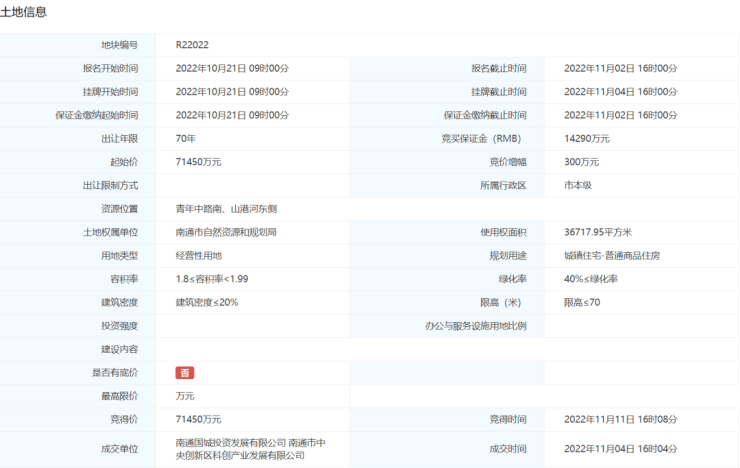Click the 建筑密度≤20% density value
The image size is (740, 468).
tap(207, 302)
